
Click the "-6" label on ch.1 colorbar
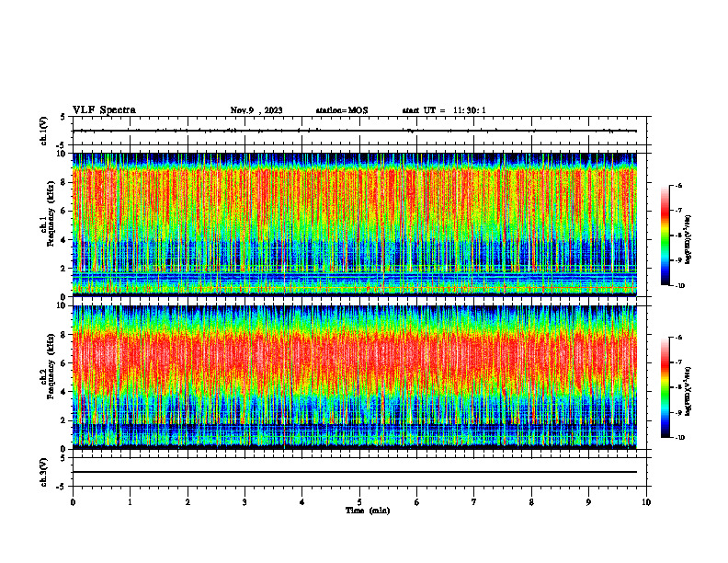pyautogui.click(x=679, y=185)
